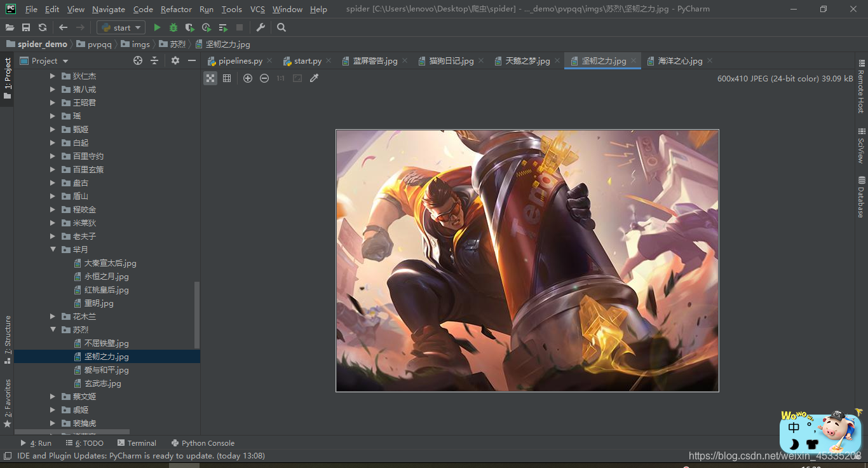Toggle the 7: Structure tool window stripe
The image size is (868, 468).
[7, 340]
